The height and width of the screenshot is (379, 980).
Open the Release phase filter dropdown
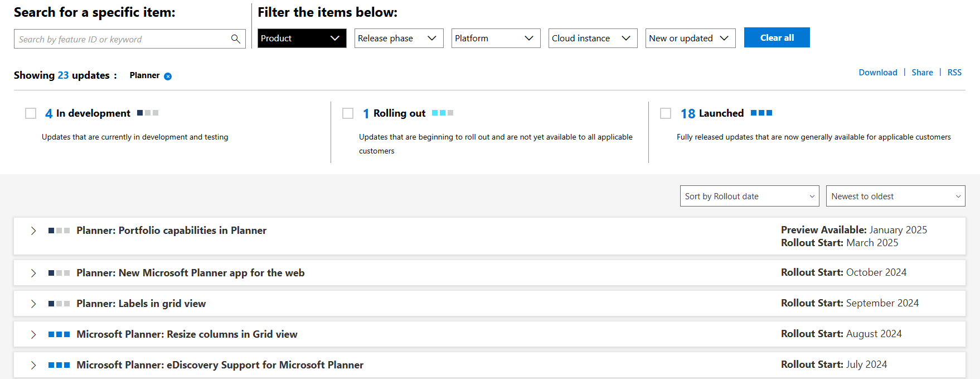399,38
